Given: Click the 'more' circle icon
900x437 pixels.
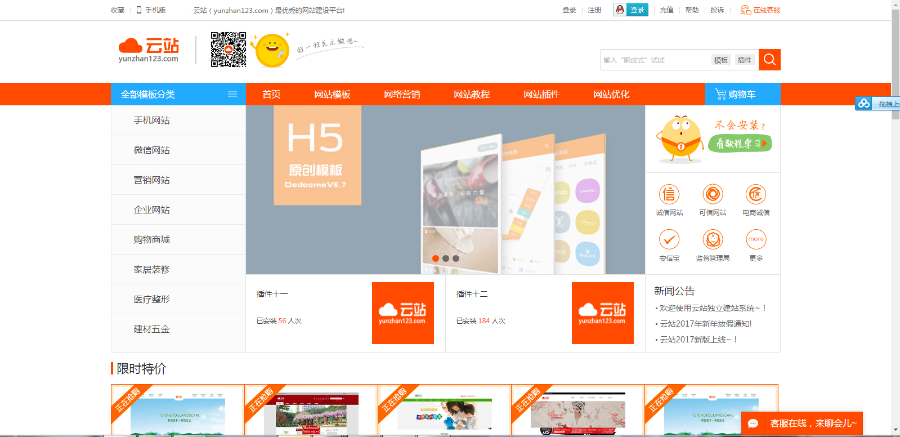Looking at the screenshot, I should pyautogui.click(x=756, y=239).
